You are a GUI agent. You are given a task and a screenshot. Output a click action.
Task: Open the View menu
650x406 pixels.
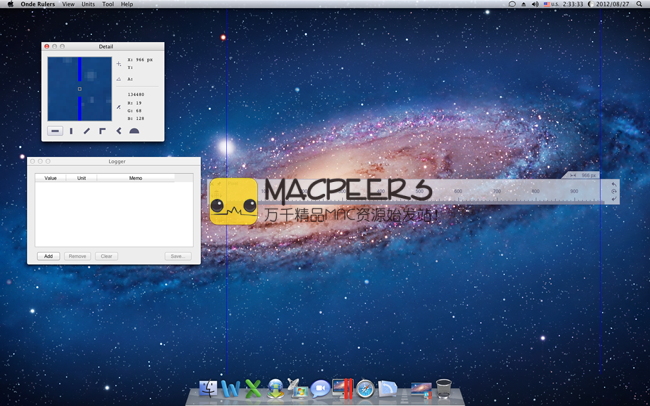pyautogui.click(x=68, y=4)
